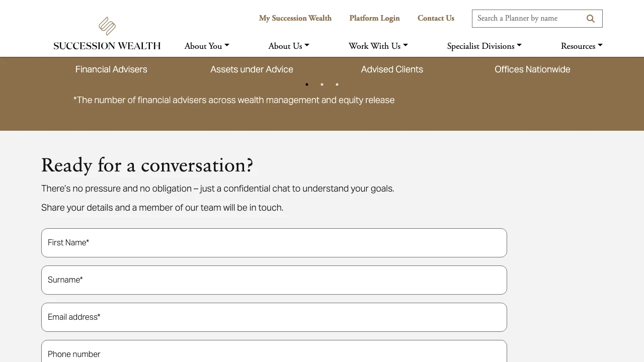
Task: Select the third carousel dot
Action: [337, 84]
